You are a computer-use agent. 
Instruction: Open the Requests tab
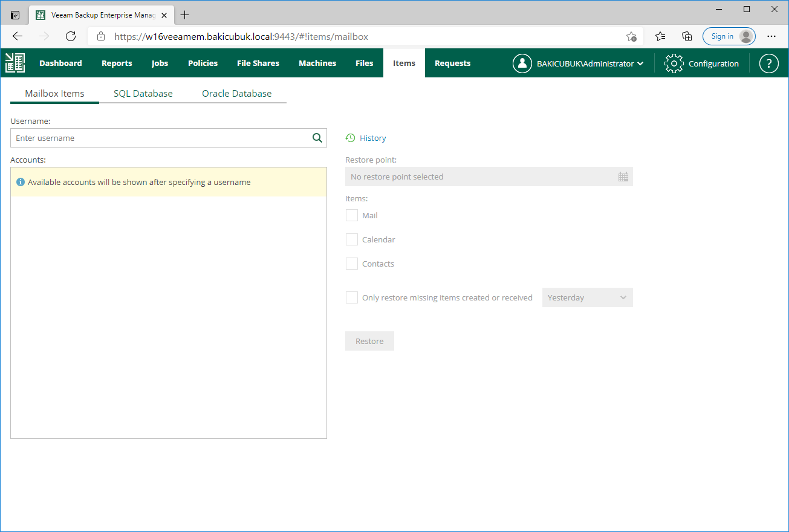click(453, 63)
